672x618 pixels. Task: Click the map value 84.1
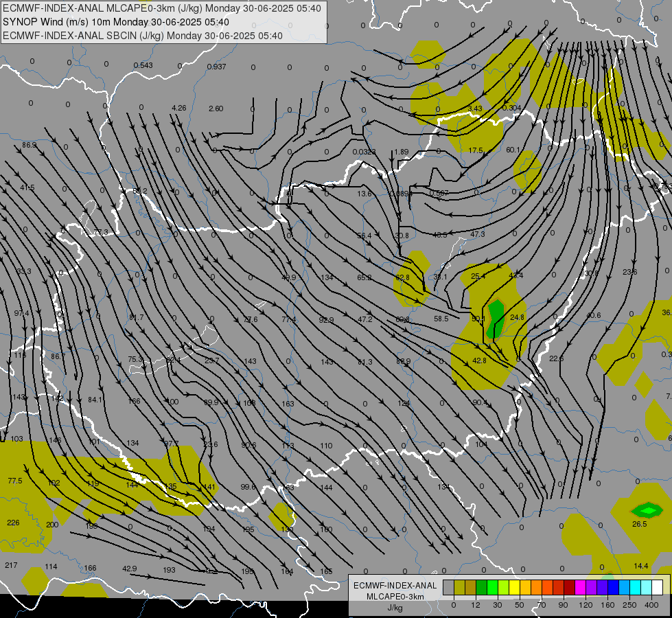pos(95,400)
